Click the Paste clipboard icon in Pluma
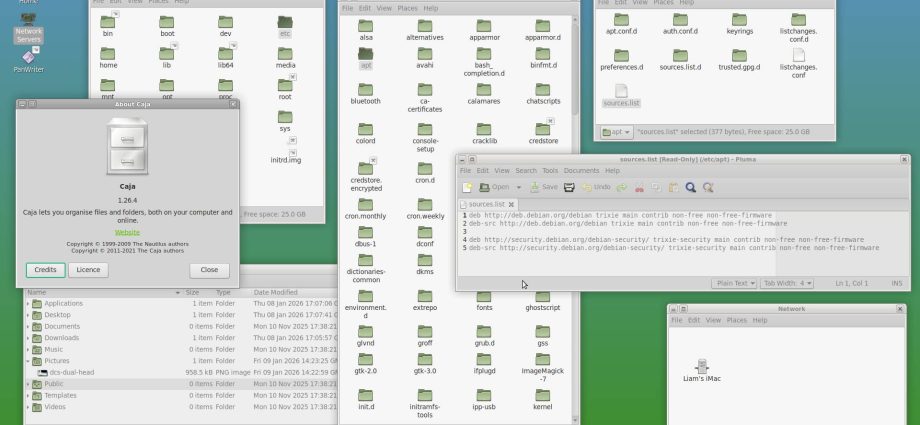The image size is (920, 425). tap(674, 187)
